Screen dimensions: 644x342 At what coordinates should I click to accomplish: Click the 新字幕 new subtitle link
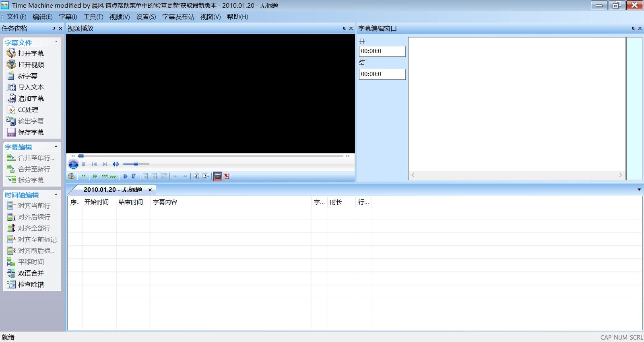(x=27, y=76)
